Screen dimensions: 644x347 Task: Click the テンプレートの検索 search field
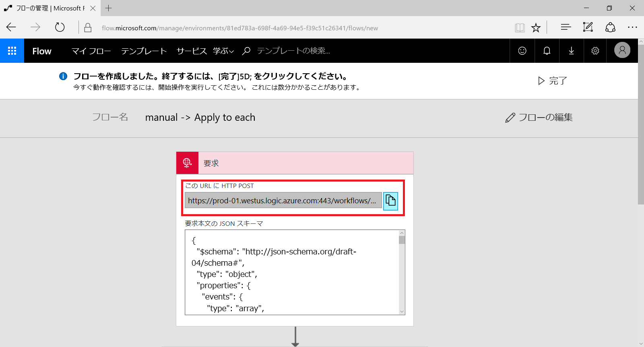click(293, 51)
